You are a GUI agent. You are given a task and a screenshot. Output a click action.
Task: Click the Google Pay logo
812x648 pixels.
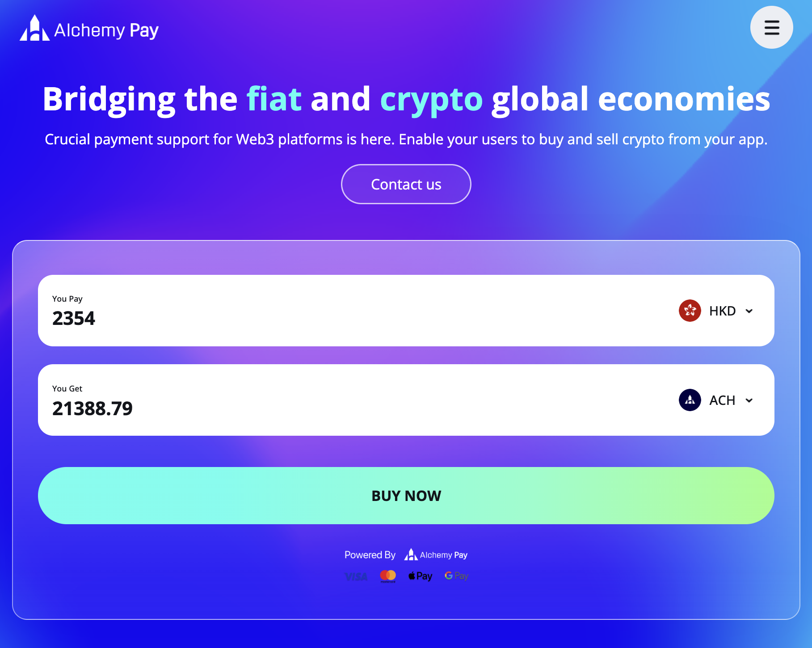[456, 576]
